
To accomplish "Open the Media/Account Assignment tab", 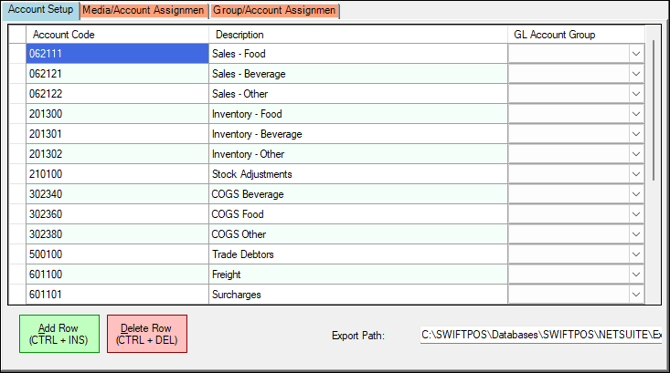I will pyautogui.click(x=144, y=11).
